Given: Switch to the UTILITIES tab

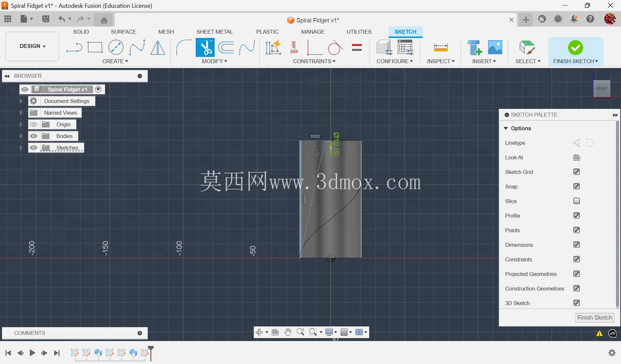Looking at the screenshot, I should click(x=359, y=32).
